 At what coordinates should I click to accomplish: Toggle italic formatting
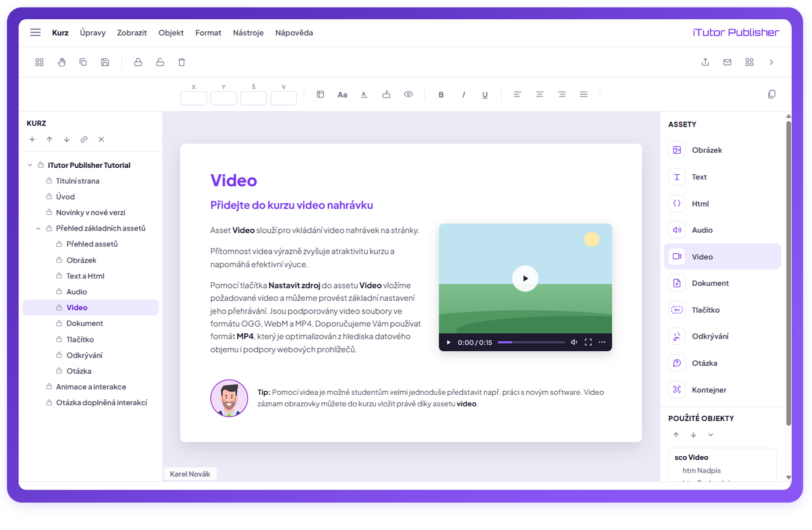pyautogui.click(x=463, y=95)
